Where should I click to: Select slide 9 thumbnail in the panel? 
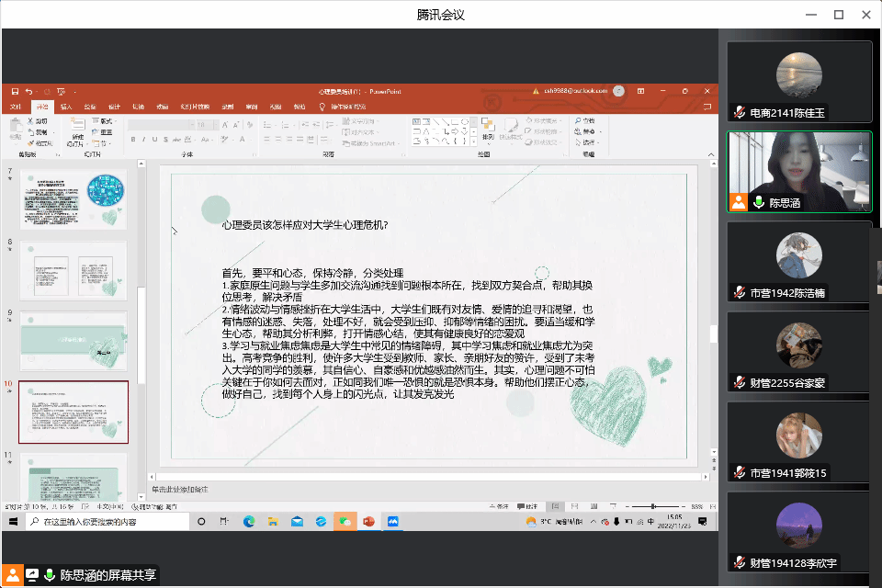[x=73, y=341]
